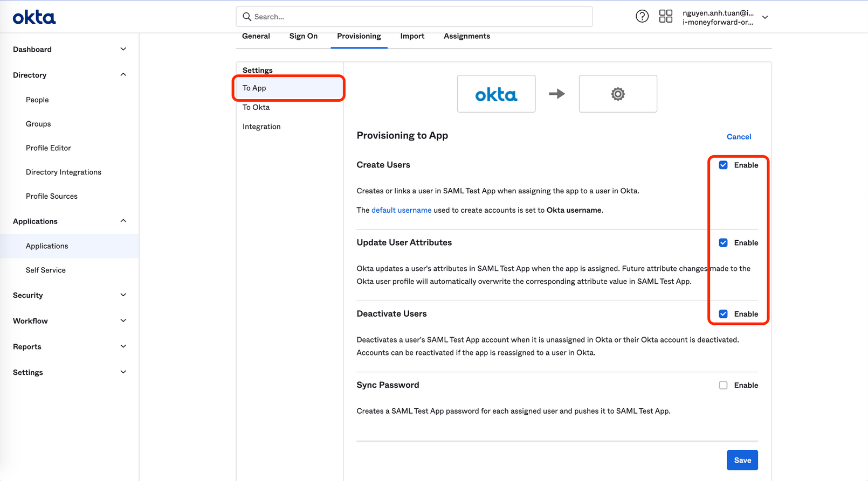Open Profile Editor page
Viewport: 868px width, 481px height.
click(x=49, y=148)
